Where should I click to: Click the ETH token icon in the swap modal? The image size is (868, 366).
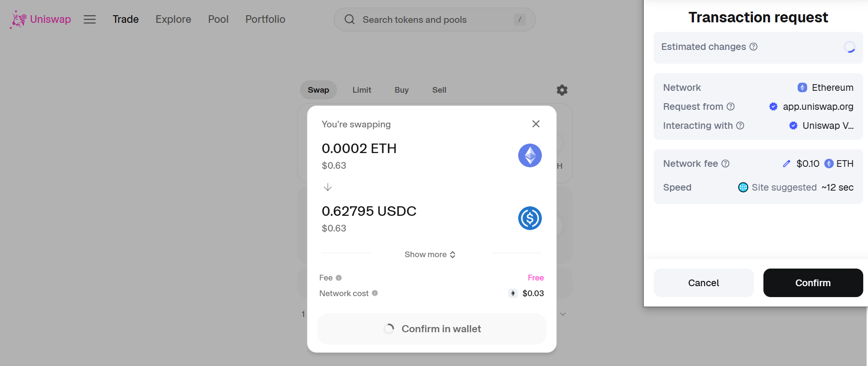pos(530,155)
